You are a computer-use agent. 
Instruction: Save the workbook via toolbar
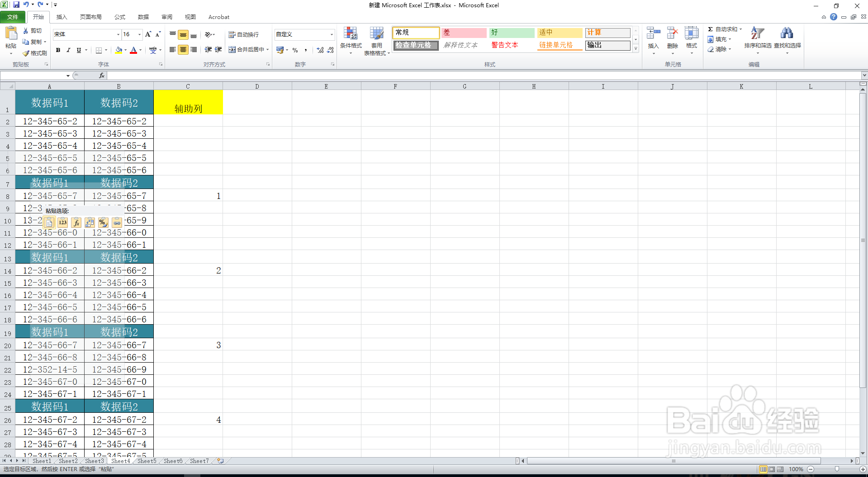(16, 5)
